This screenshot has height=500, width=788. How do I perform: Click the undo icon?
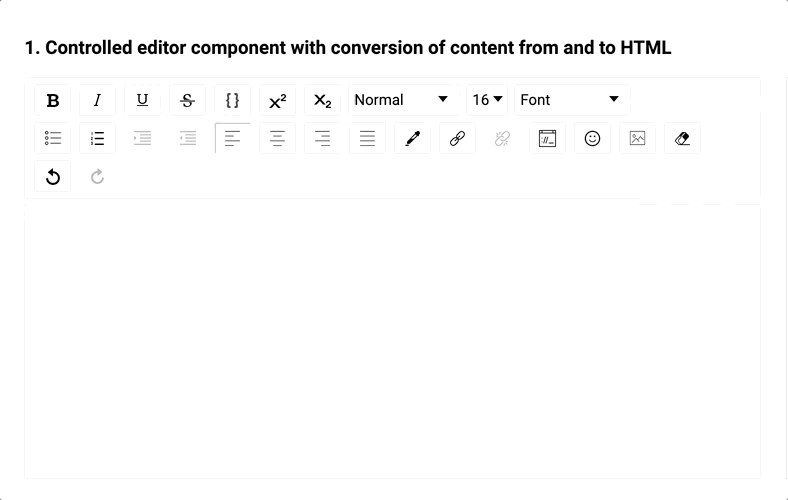click(x=52, y=176)
